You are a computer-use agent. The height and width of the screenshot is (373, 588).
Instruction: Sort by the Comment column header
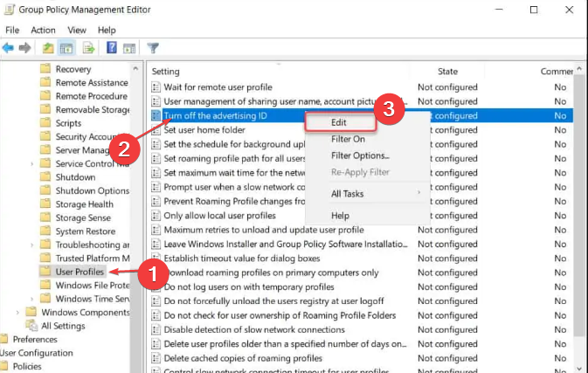(x=557, y=72)
